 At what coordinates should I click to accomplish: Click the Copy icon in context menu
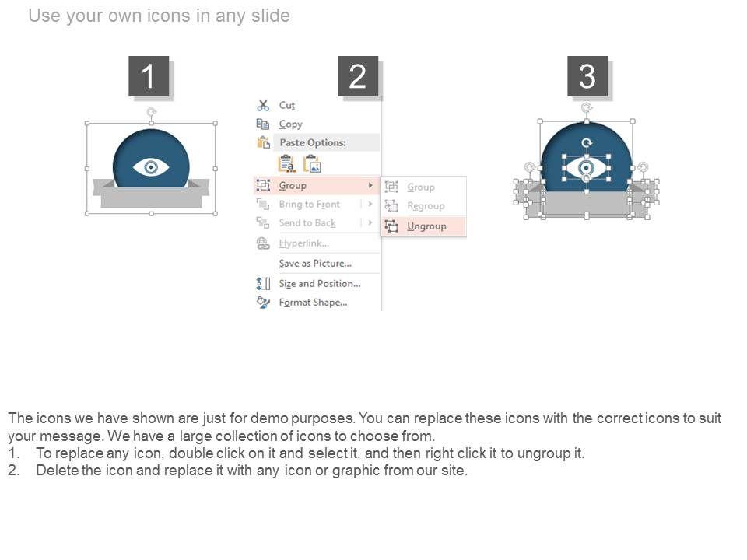[x=263, y=124]
